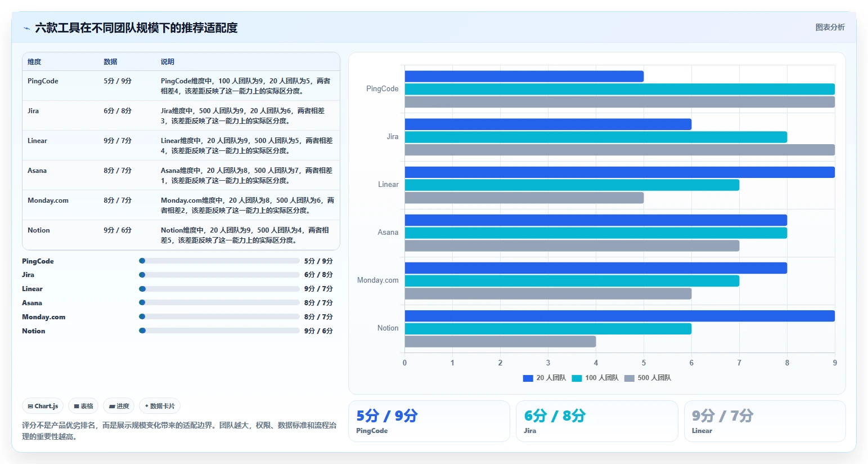Click Notion's teal 100 人团队 chart bar
Image resolution: width=868 pixels, height=464 pixels.
548,328
